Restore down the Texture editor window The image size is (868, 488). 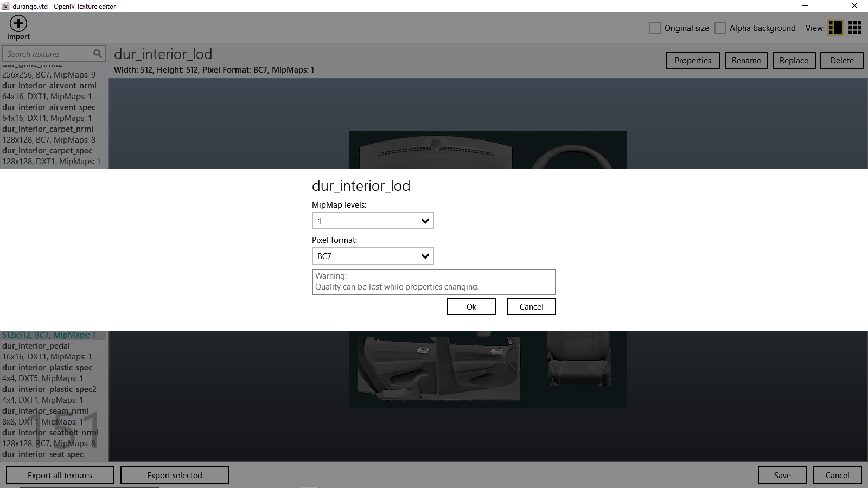tap(829, 6)
